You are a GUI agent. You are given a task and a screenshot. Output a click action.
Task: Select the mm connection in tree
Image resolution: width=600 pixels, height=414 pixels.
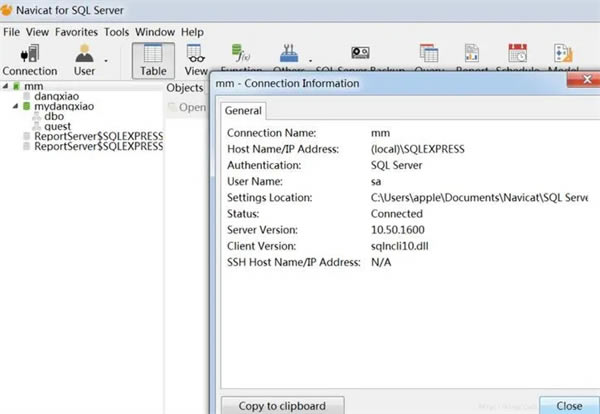[34, 86]
